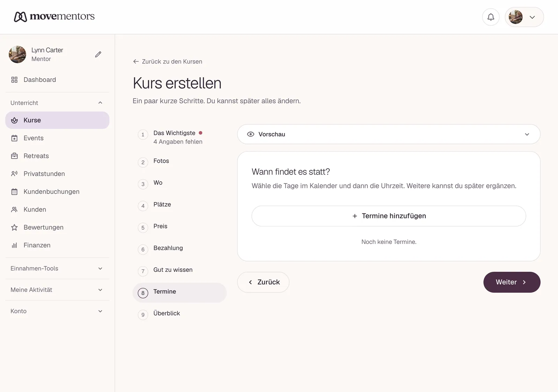Click the Zurück button
Image resolution: width=558 pixels, height=392 pixels.
pyautogui.click(x=263, y=282)
